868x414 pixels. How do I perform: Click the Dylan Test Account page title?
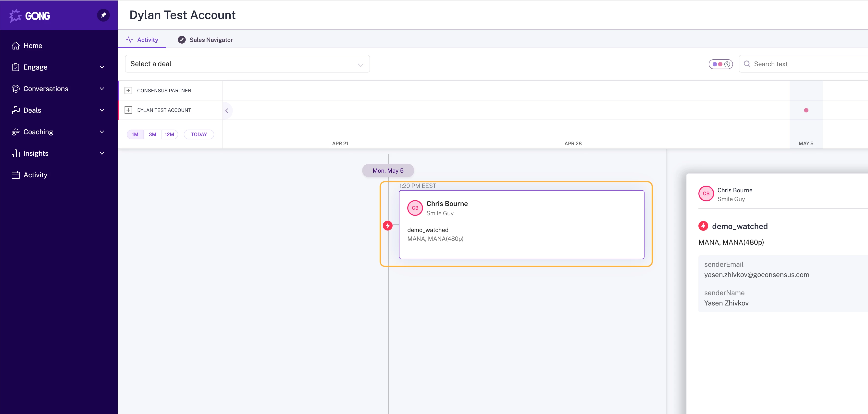click(182, 15)
